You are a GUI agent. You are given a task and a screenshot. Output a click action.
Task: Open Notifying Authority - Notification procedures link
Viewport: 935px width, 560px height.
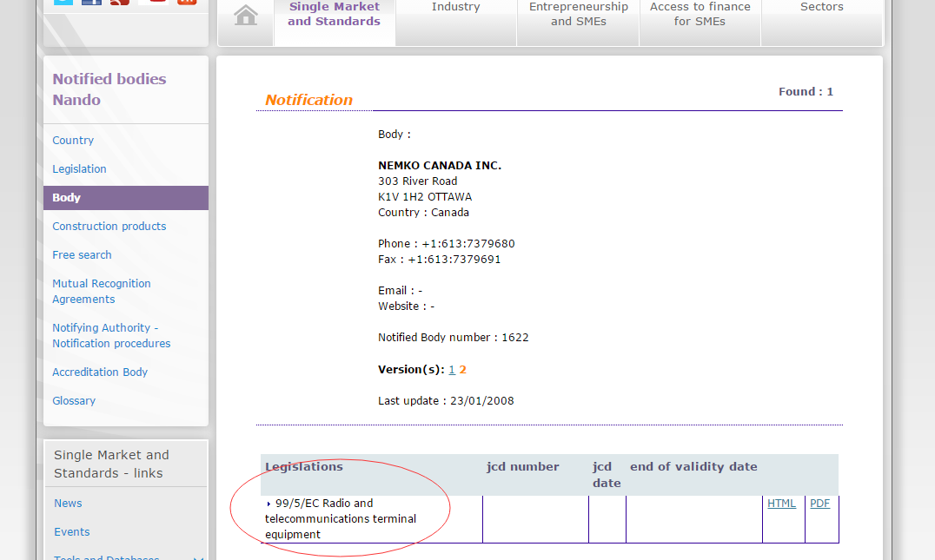click(111, 335)
